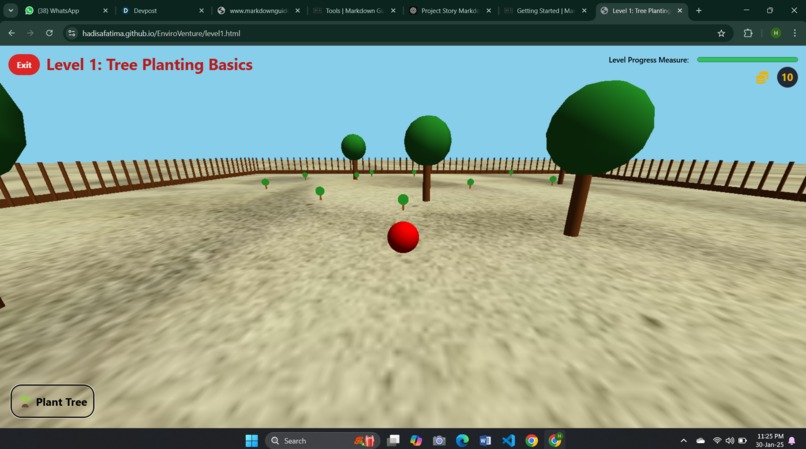Open Task View on taskbar
The image size is (806, 449).
pos(393,440)
